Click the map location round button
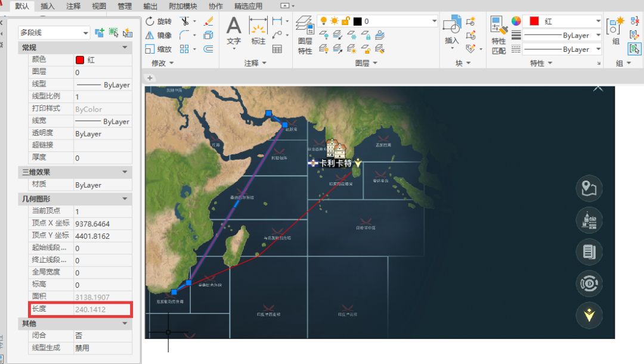The width and height of the screenshot is (644, 364). (x=589, y=188)
